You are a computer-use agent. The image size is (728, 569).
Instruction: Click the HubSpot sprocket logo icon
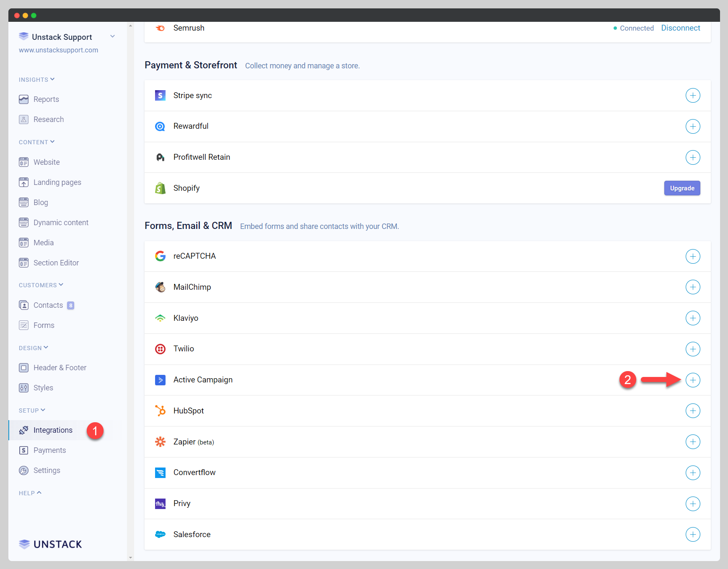[x=160, y=411]
